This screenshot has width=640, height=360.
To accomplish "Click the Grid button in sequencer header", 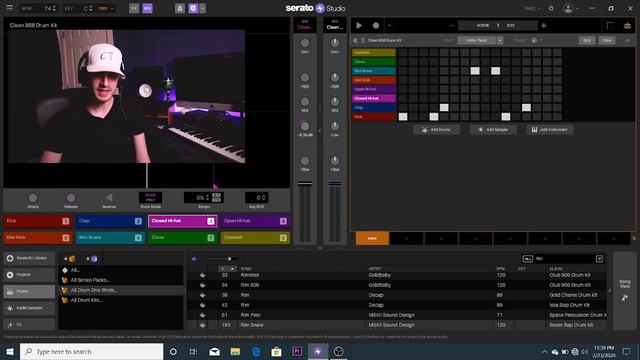I will pos(587,40).
